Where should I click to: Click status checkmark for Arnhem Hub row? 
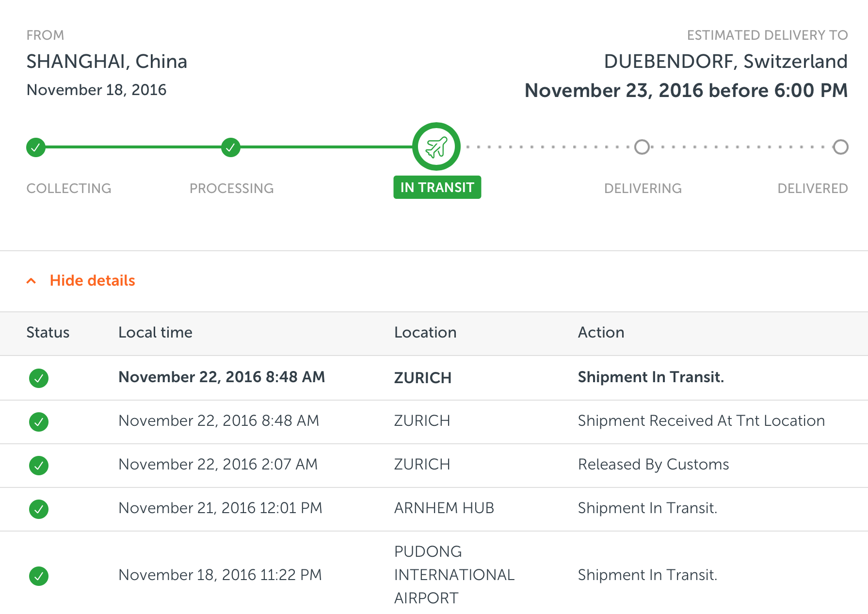click(39, 509)
